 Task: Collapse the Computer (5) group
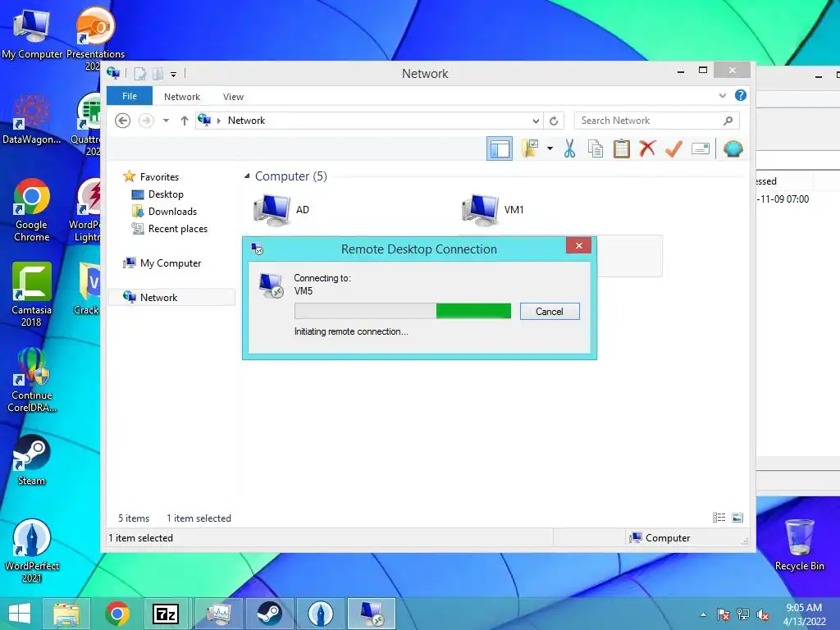pos(247,176)
